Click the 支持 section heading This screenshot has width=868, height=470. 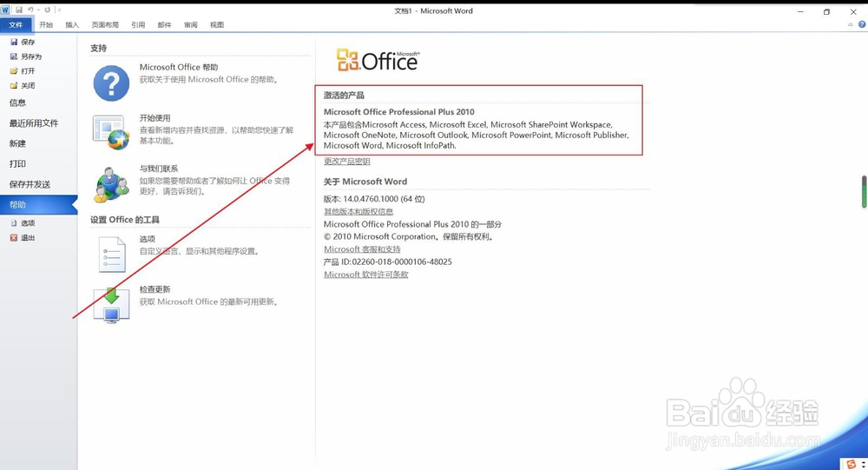pyautogui.click(x=99, y=49)
